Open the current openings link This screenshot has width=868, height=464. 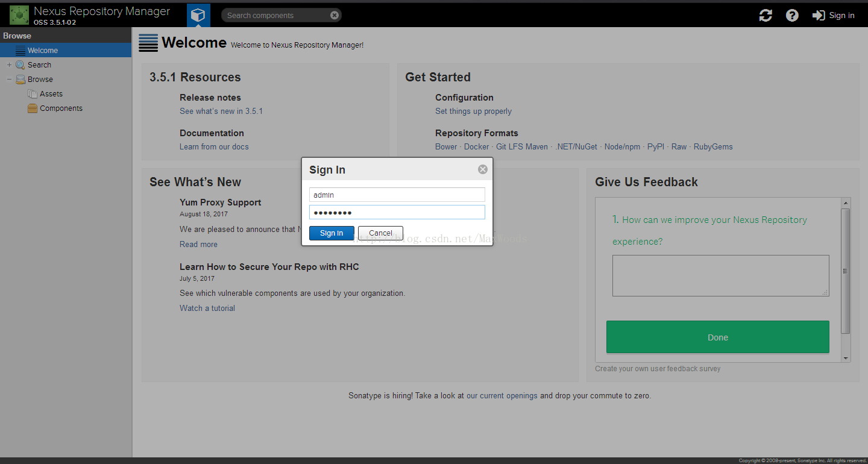502,396
